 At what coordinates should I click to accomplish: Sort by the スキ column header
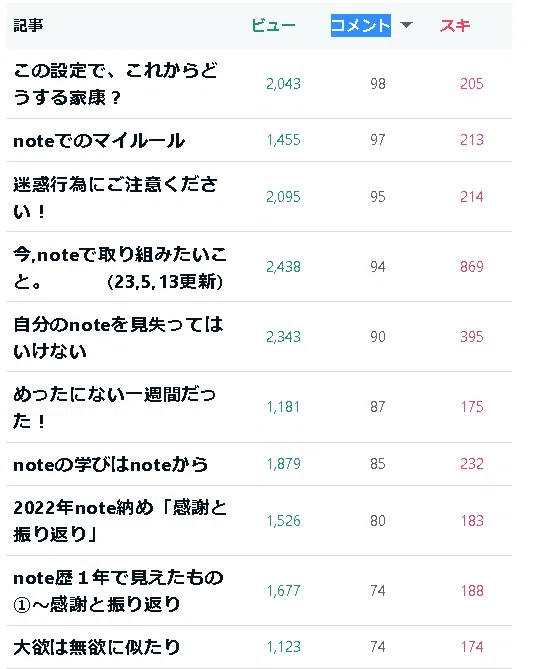point(455,26)
